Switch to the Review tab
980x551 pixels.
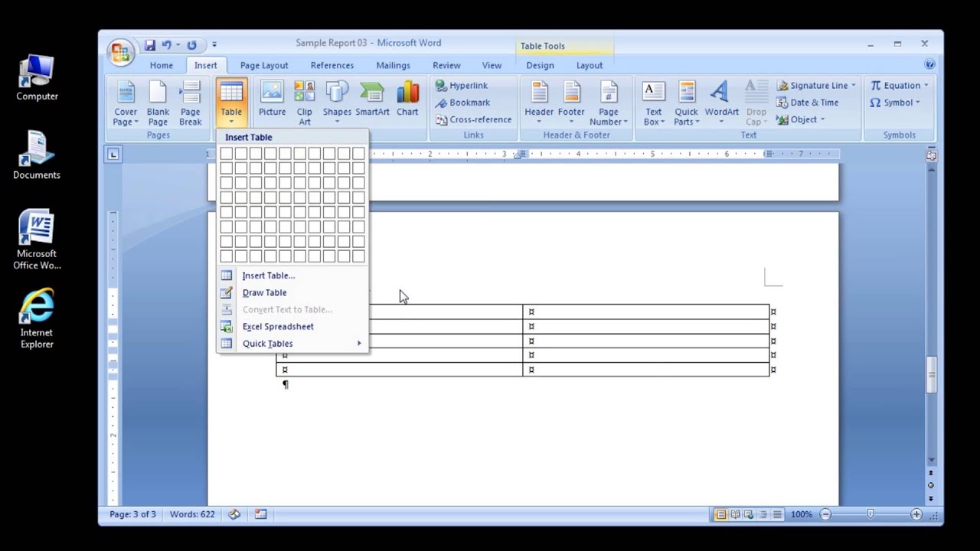tap(446, 65)
